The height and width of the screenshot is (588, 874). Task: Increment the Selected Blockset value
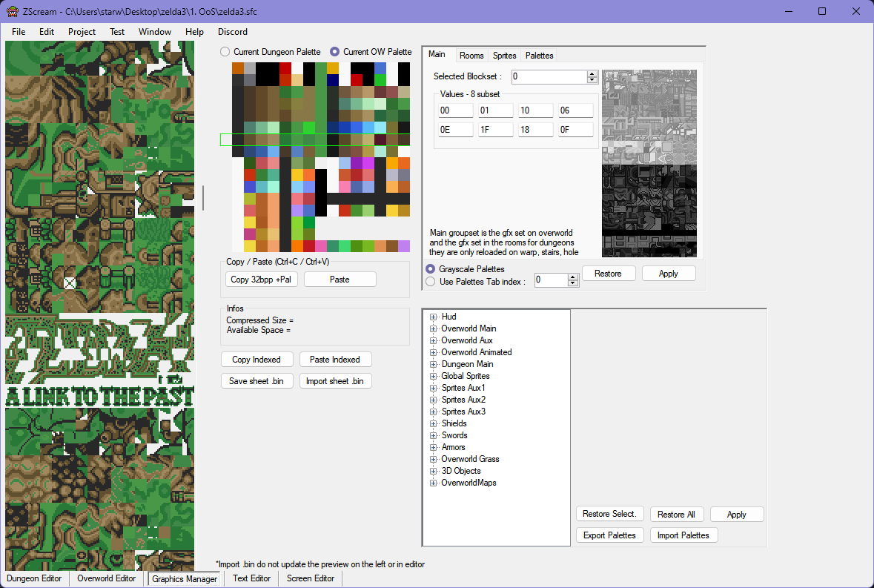pos(592,73)
